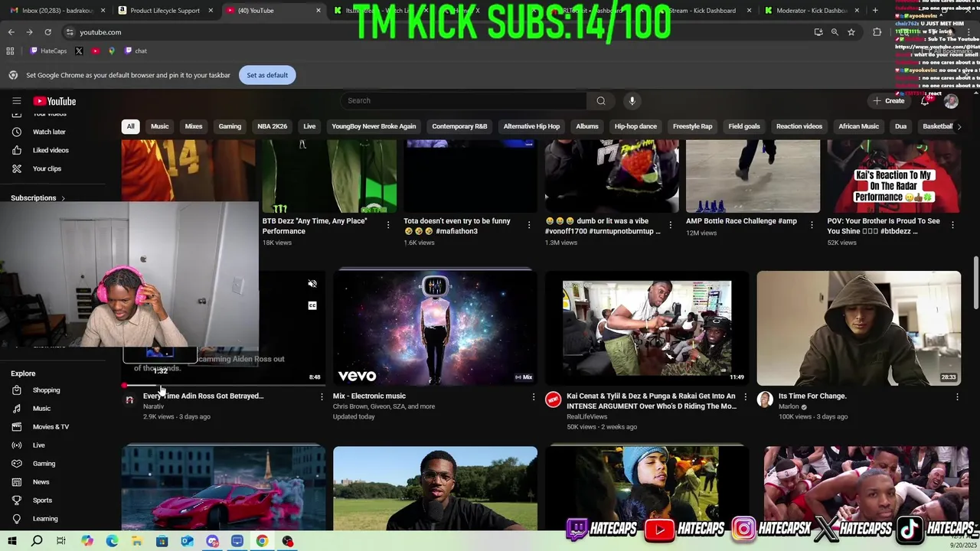This screenshot has width=980, height=551.
Task: Open the YouTube guide hamburger menu
Action: pos(16,101)
